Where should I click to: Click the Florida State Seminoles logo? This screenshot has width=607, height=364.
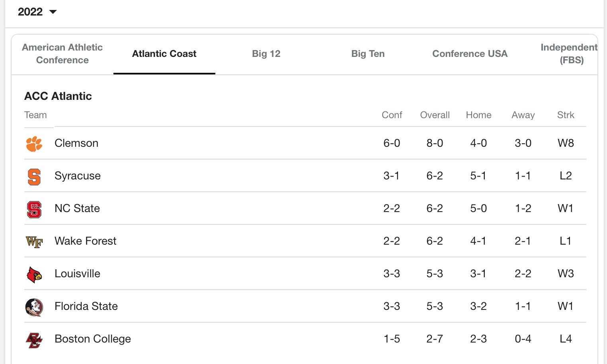34,307
